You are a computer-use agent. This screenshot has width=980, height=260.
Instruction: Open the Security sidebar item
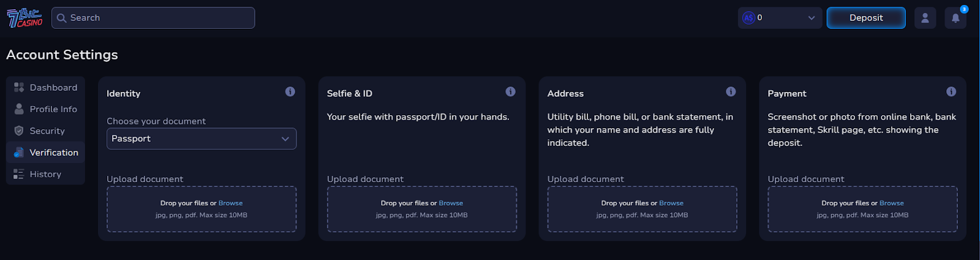[x=45, y=131]
